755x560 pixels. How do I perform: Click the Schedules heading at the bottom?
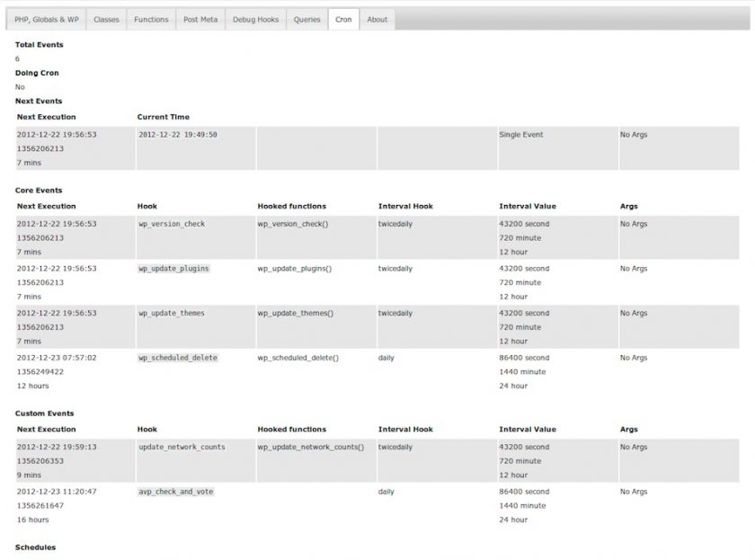pyautogui.click(x=35, y=547)
